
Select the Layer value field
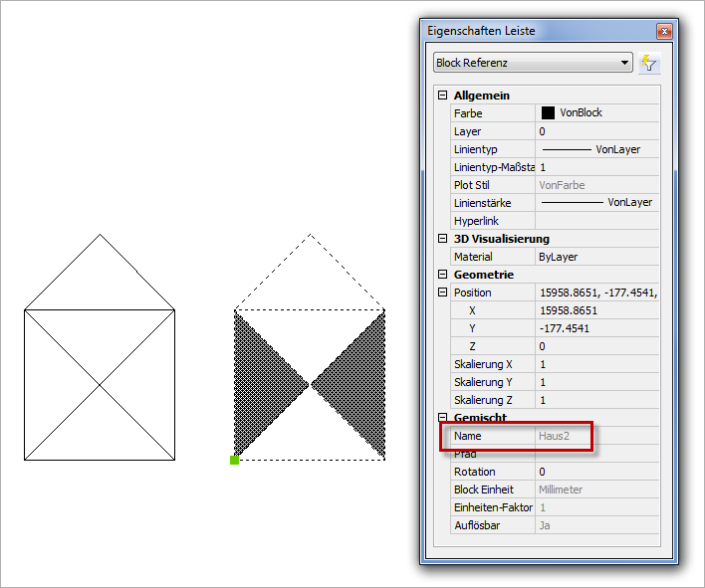597,131
